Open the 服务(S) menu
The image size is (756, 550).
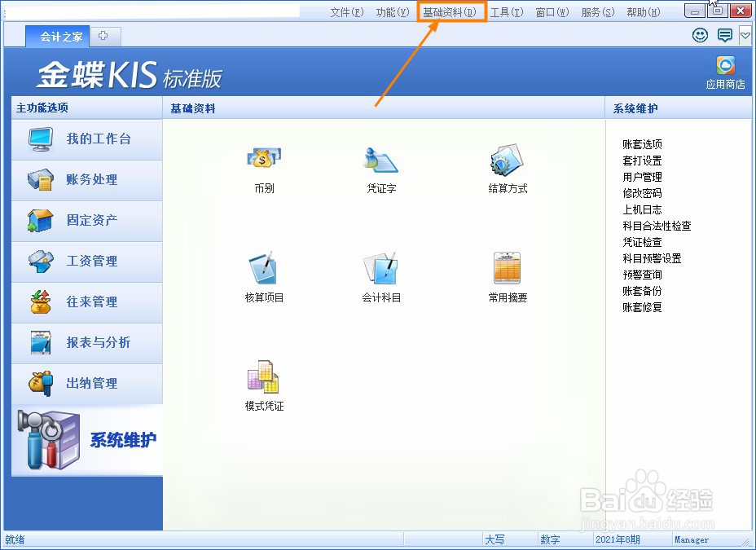[598, 12]
